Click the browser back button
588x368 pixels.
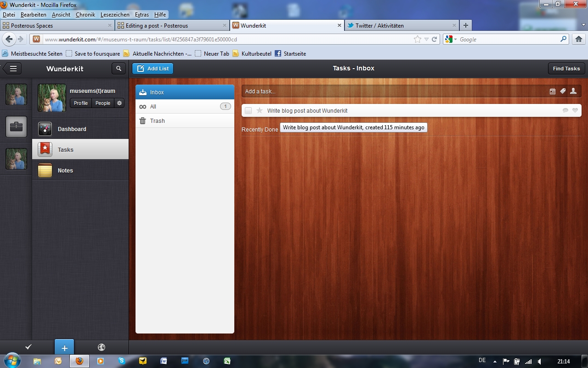[x=9, y=39]
